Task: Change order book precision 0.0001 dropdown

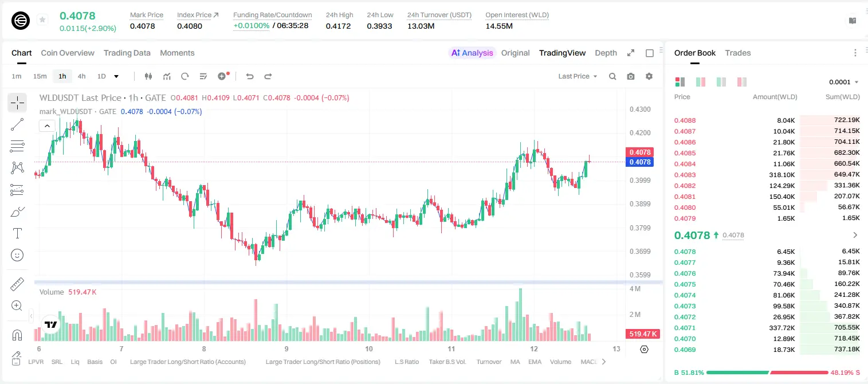Action: coord(844,82)
